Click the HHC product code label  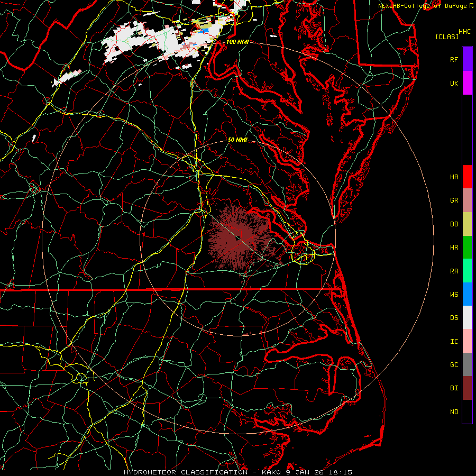[x=464, y=32]
